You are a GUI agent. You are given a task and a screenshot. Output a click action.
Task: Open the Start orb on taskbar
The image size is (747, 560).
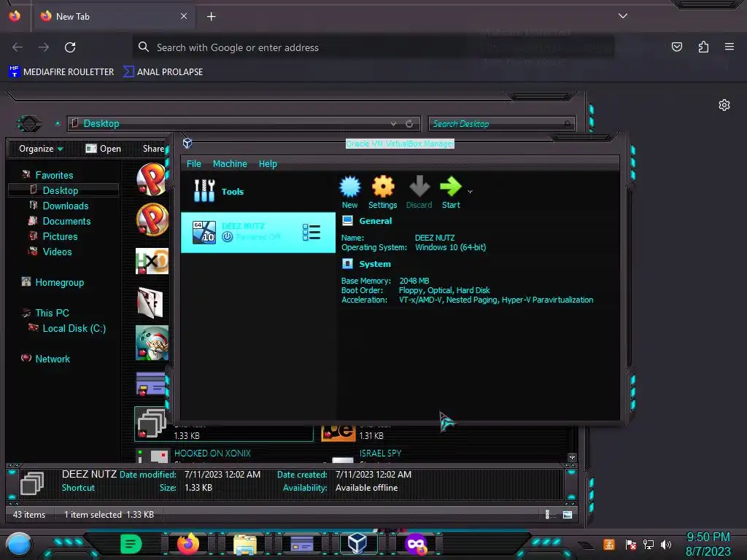19,544
